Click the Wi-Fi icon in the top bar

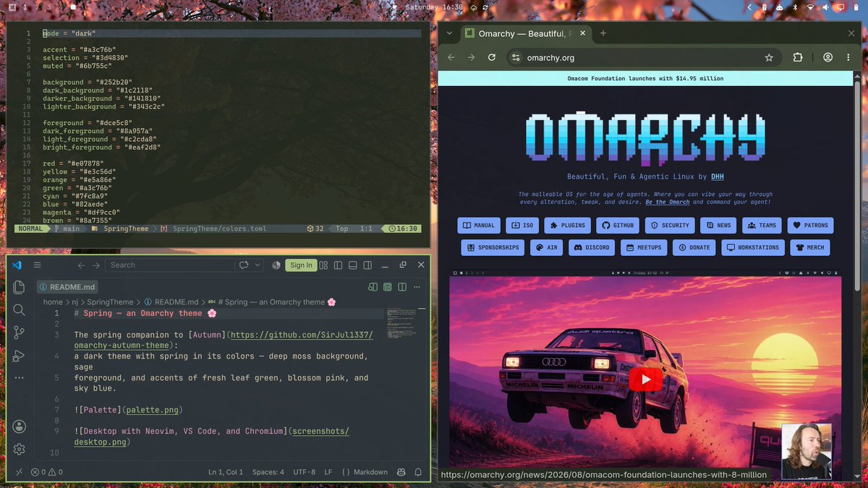[810, 7]
